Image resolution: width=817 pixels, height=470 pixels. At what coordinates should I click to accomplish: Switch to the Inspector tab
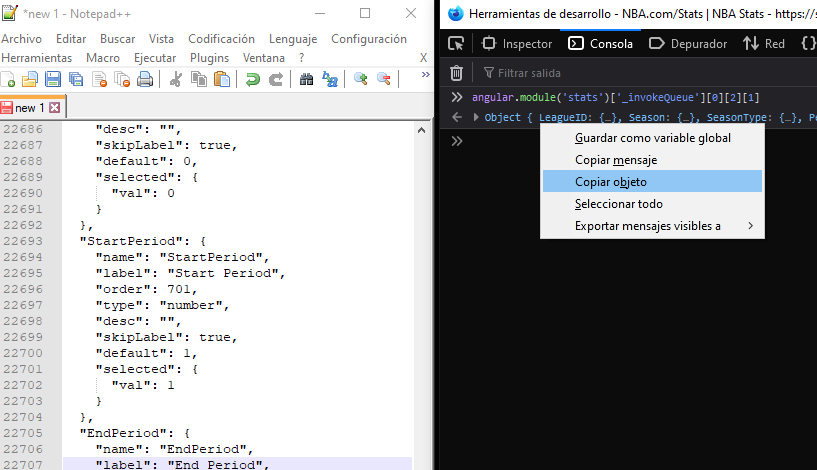(517, 44)
